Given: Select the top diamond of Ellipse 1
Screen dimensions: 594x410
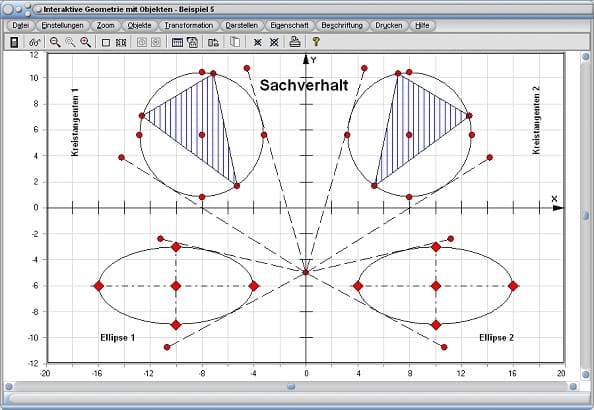Looking at the screenshot, I should tap(176, 247).
